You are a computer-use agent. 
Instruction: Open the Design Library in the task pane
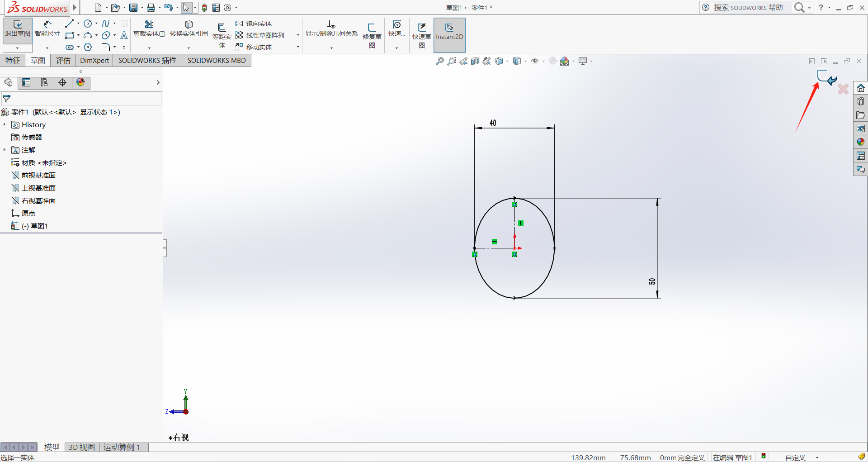[x=860, y=101]
